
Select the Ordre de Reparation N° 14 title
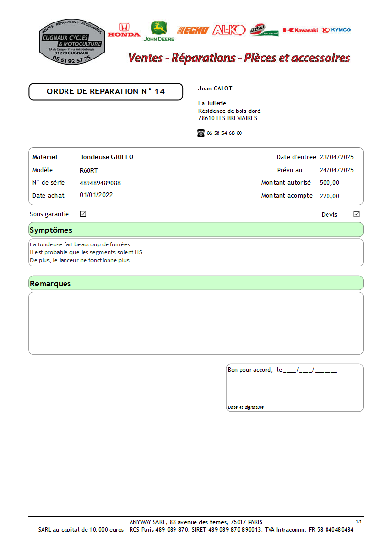[x=106, y=91]
